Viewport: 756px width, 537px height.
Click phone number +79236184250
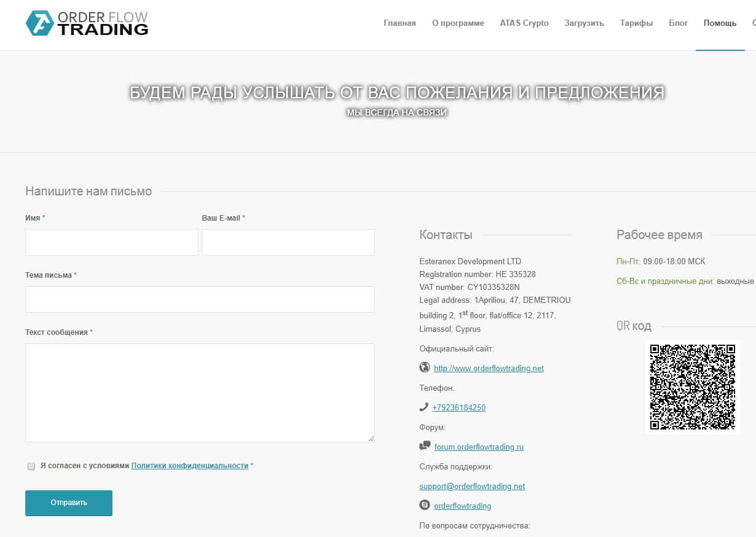[459, 407]
